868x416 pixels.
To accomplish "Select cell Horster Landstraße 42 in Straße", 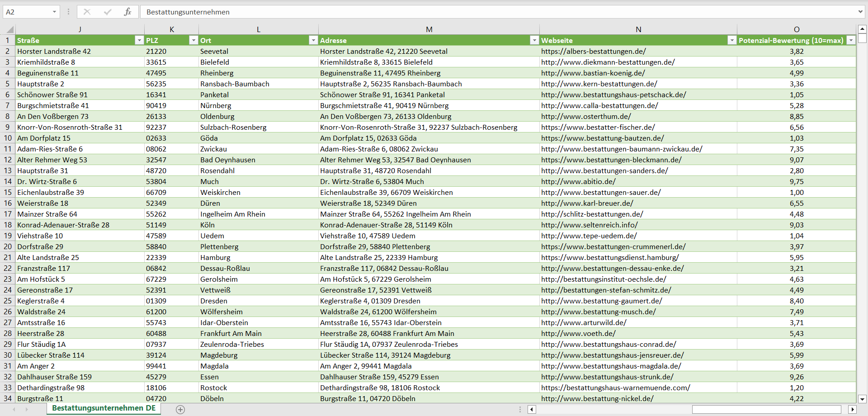I will 80,51.
